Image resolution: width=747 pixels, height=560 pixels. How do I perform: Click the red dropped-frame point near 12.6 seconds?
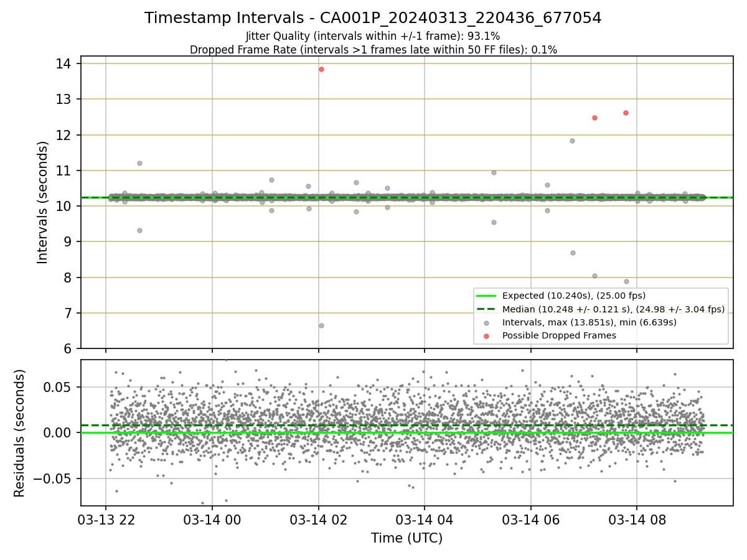(x=626, y=113)
